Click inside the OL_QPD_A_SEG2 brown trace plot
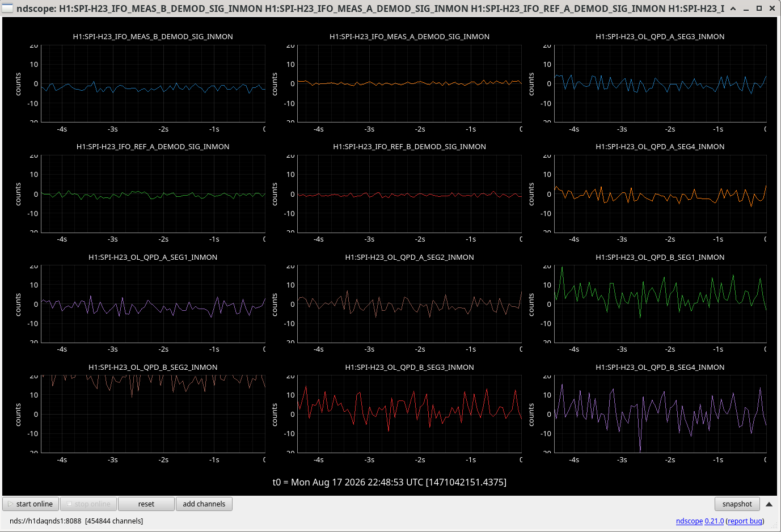Viewport: 781px width, 532px height. click(410, 304)
